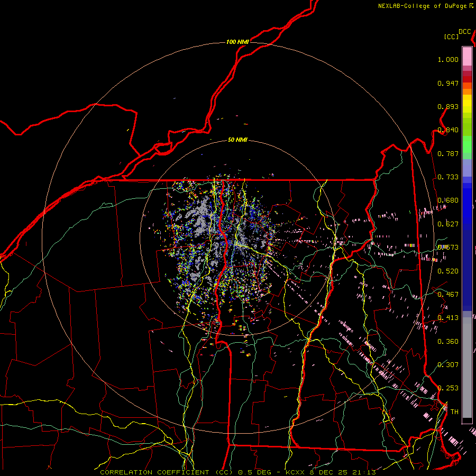Click the TH threshold label on the scale
The image size is (476, 476).
[x=454, y=412]
